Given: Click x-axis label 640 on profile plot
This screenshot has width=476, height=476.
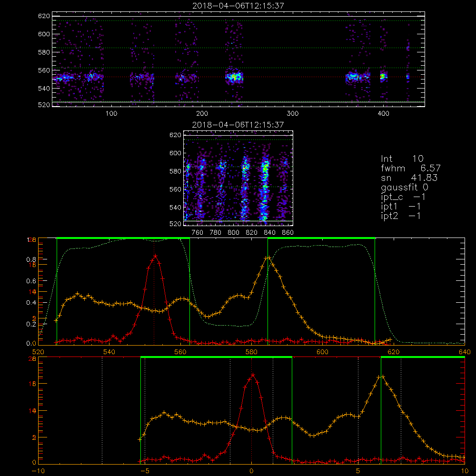Looking at the screenshot, I should tap(465, 352).
